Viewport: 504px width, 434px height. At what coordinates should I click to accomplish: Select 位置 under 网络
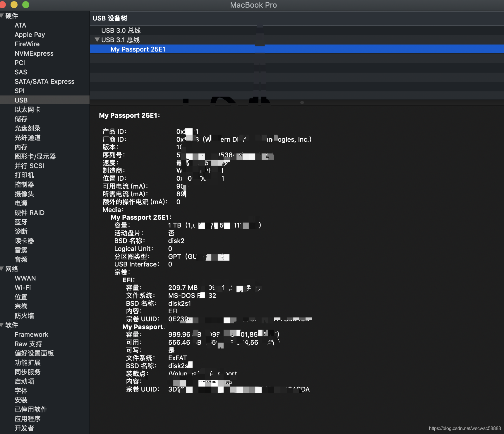pos(21,297)
